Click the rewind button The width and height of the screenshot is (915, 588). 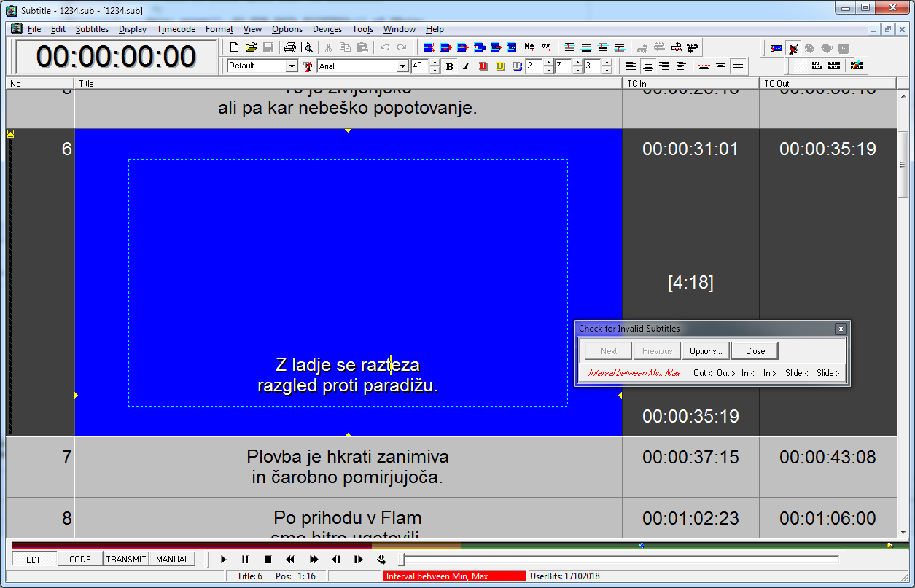pyautogui.click(x=290, y=560)
